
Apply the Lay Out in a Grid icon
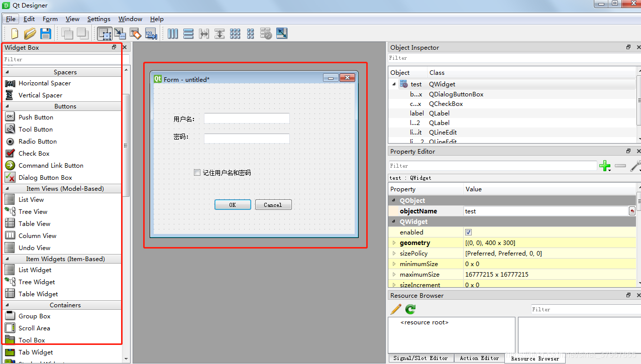tap(235, 34)
